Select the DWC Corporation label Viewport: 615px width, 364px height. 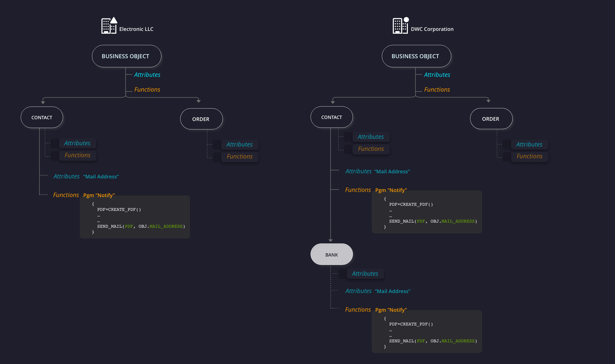[432, 29]
